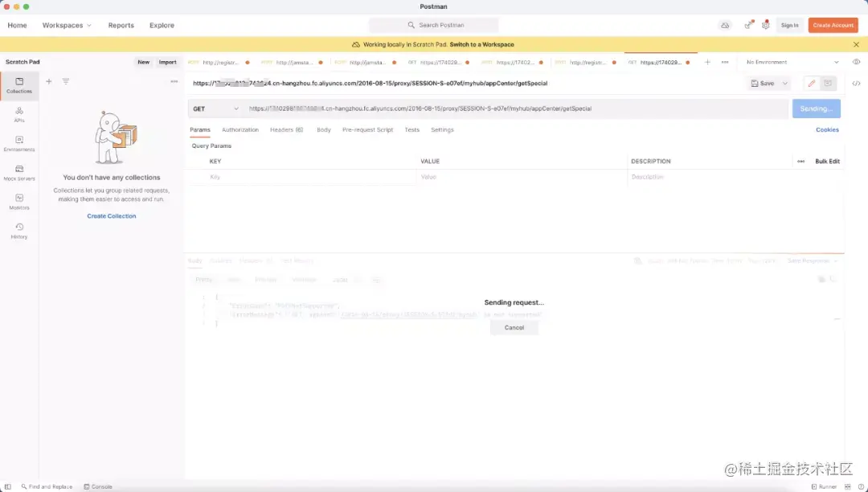The width and height of the screenshot is (868, 492).
Task: Open the Reports menu item
Action: 121,26
